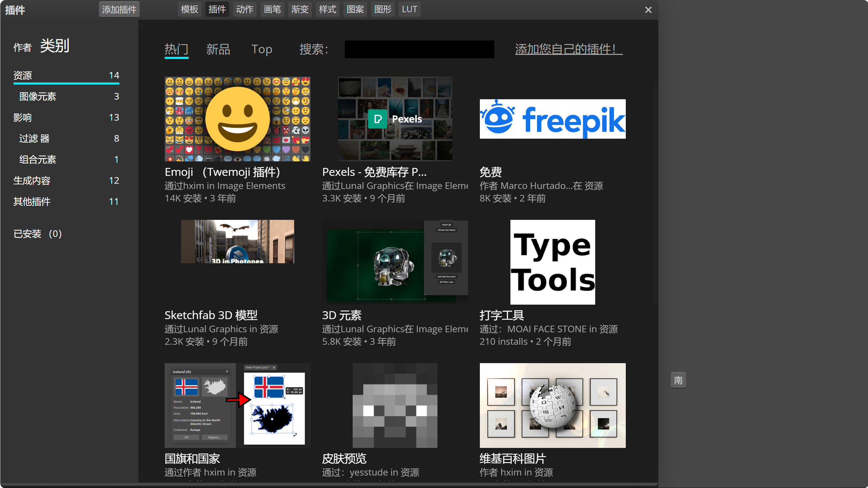Open the Sketchfab 3D 模型 plugin
868x488 pixels.
point(238,241)
